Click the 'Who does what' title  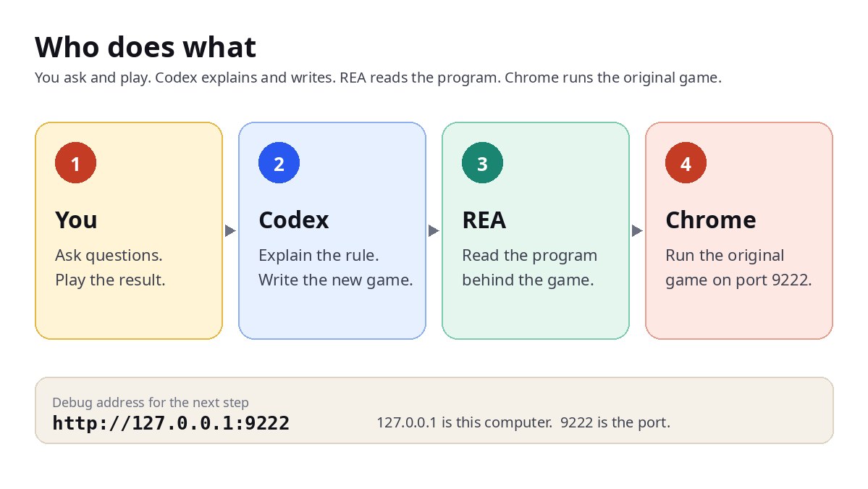tap(146, 47)
